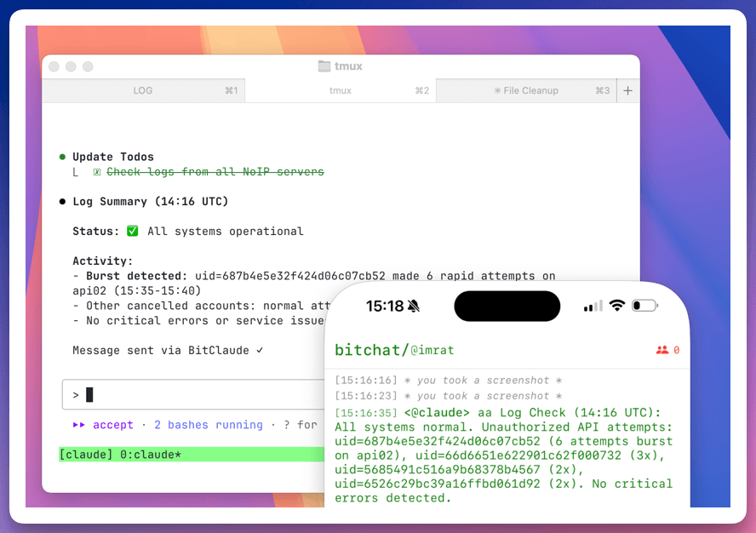Tap uid=6526c29bc39a16ffbd061d92 in chat message

(x=438, y=484)
